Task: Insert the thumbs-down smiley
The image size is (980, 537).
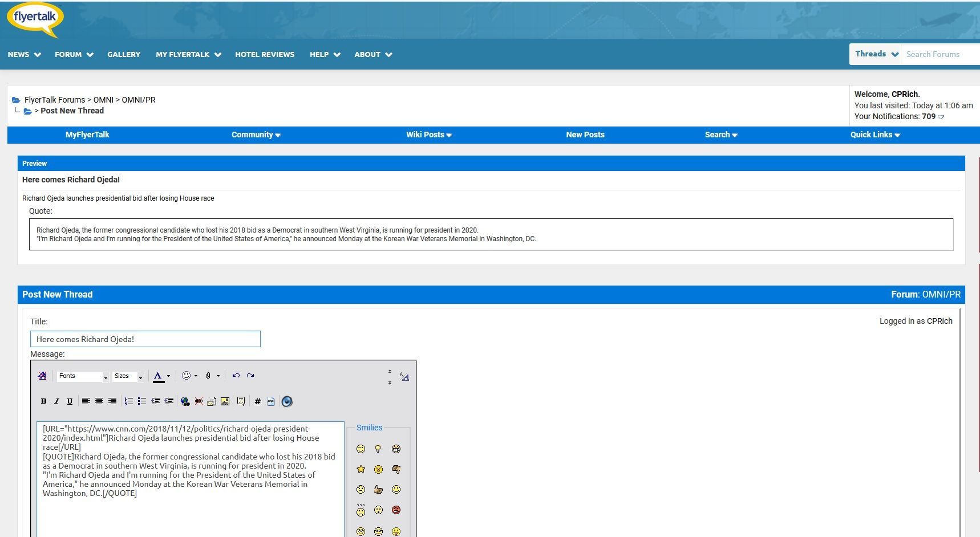Action: (x=396, y=469)
